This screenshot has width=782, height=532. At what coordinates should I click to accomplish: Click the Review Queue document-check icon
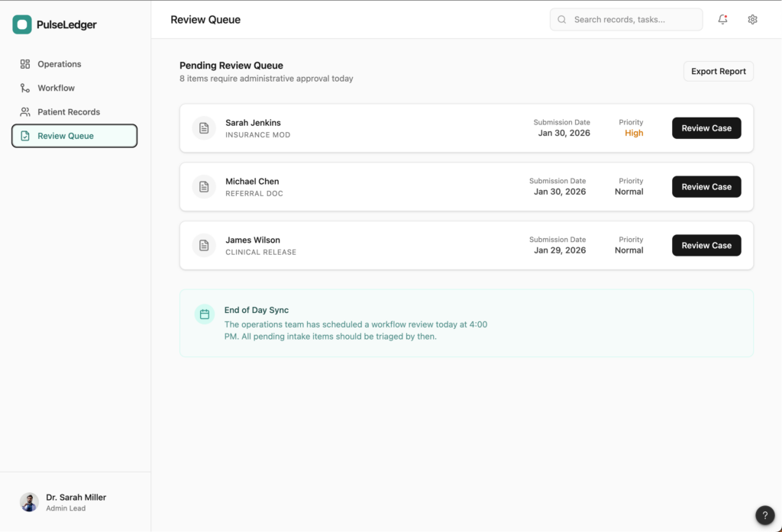tap(25, 136)
